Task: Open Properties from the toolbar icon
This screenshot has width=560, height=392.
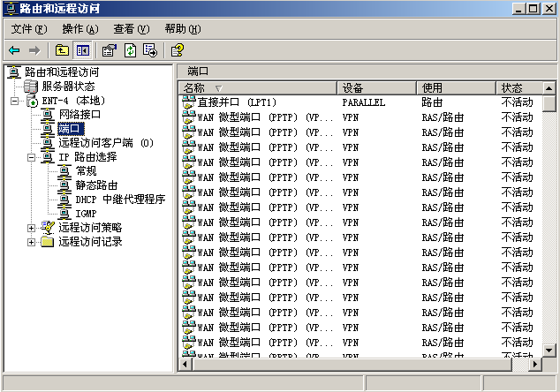Action: (x=109, y=50)
